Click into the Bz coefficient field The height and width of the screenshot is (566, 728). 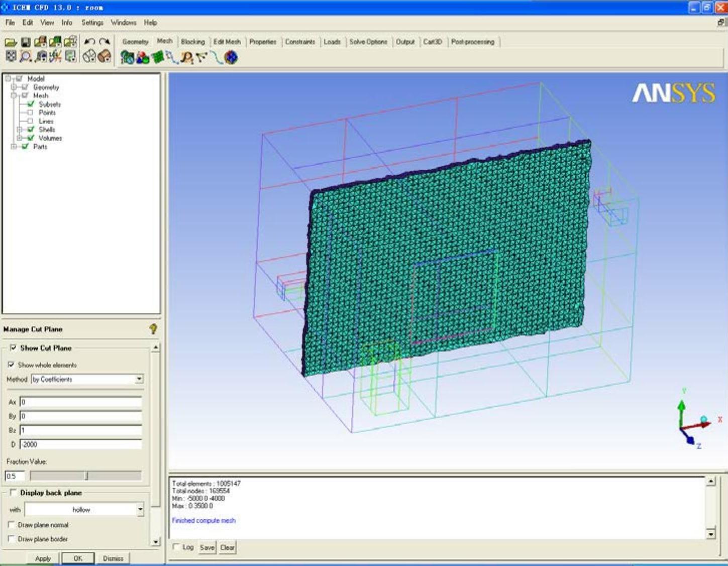[x=81, y=430]
